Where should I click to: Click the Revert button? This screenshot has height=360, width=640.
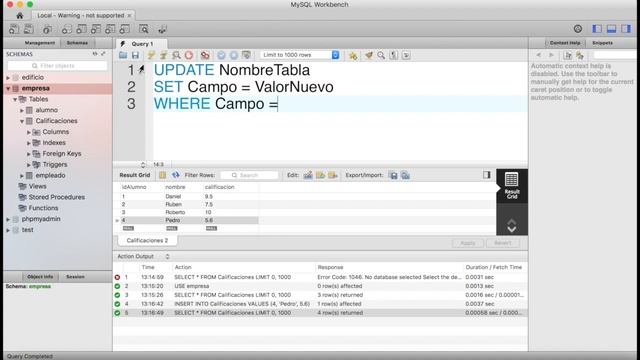[x=502, y=243]
